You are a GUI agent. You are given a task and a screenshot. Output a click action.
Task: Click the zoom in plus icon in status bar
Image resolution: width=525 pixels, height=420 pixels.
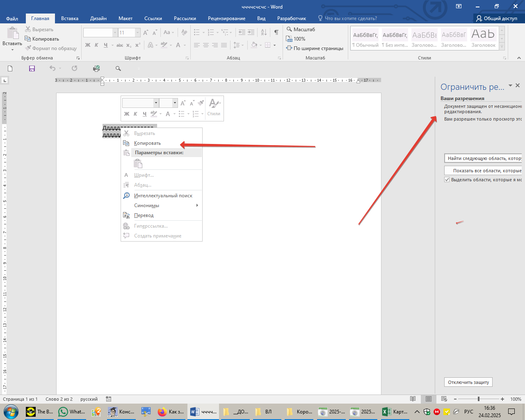point(502,399)
